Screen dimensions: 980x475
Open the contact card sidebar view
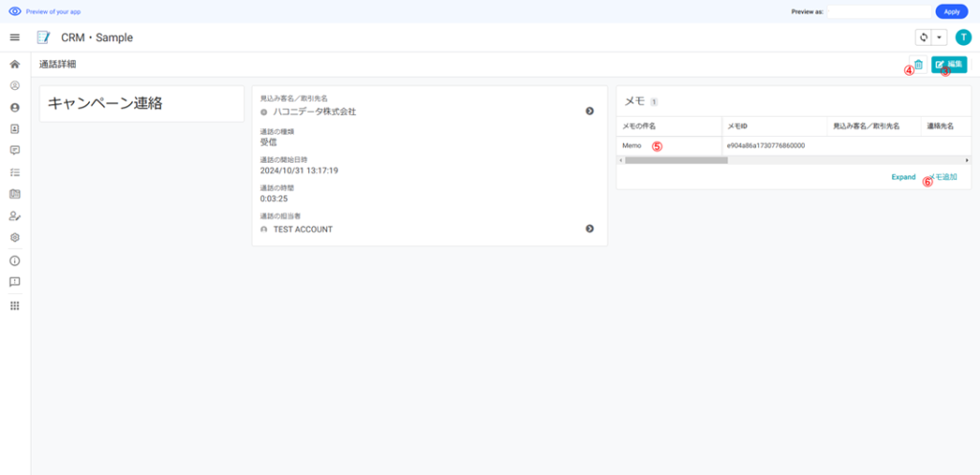tap(15, 128)
